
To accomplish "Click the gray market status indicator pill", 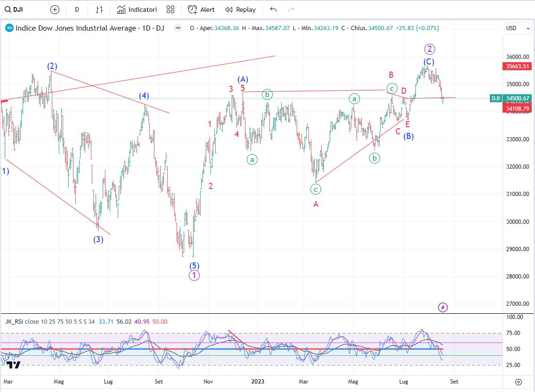I will coord(178,28).
